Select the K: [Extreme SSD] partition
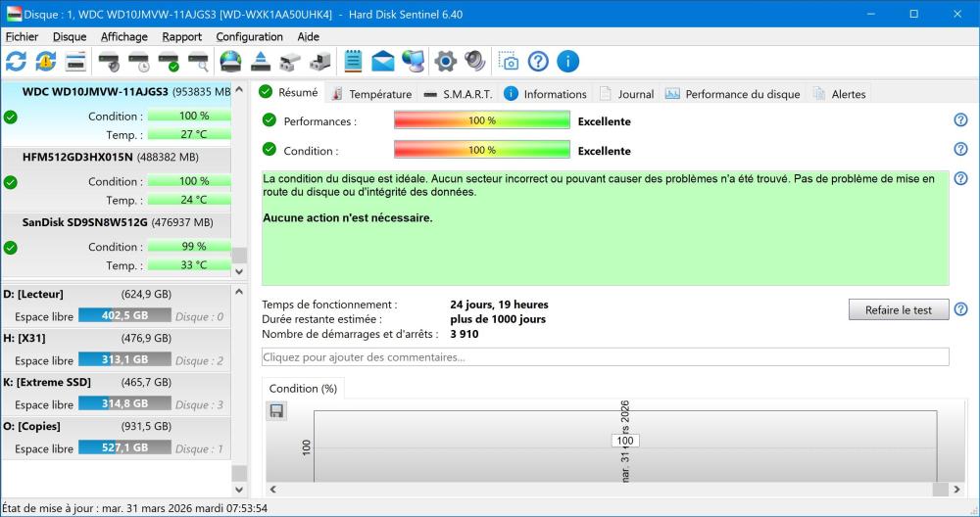This screenshot has width=980, height=517. pyautogui.click(x=117, y=394)
